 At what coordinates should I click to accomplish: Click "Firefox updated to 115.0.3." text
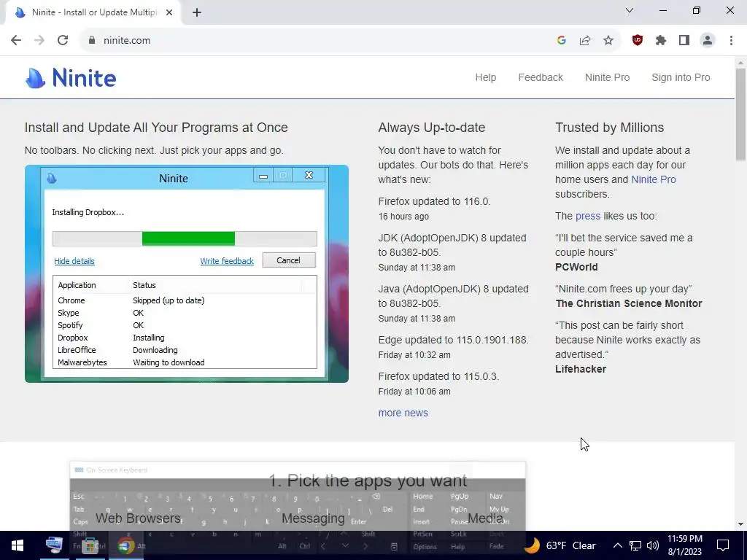(438, 377)
